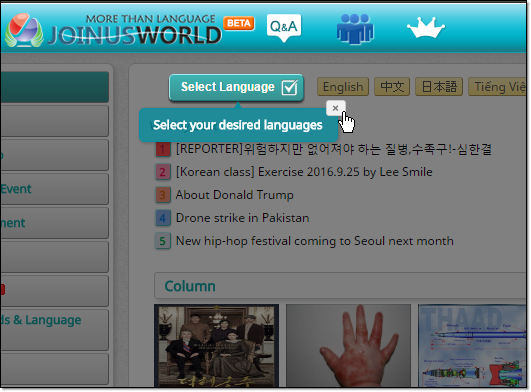Click the orange rank 3 badge
The image size is (531, 392).
point(163,195)
